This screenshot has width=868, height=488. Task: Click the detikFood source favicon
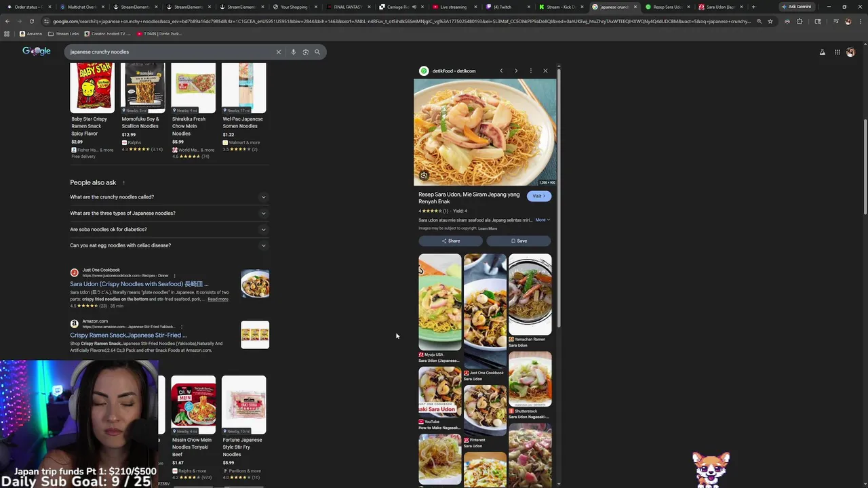[x=424, y=70]
